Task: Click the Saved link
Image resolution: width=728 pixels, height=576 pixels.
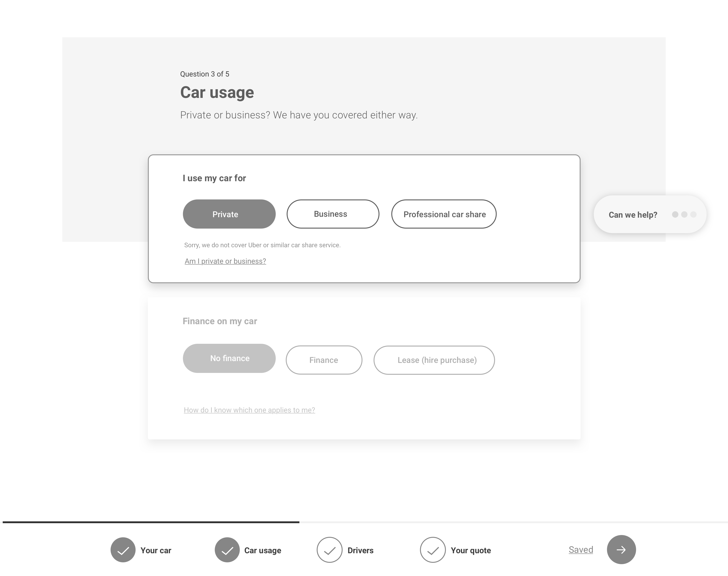Action: pos(581,550)
